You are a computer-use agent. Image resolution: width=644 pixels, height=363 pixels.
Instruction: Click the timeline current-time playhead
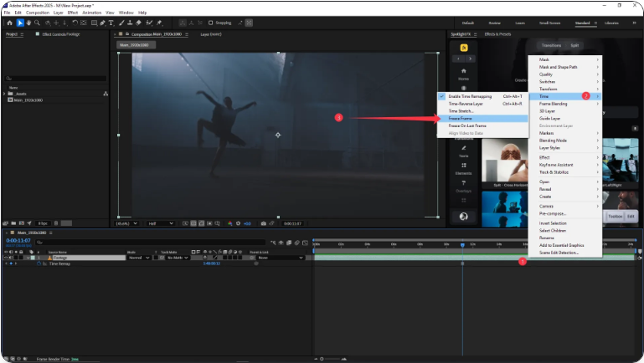point(462,244)
